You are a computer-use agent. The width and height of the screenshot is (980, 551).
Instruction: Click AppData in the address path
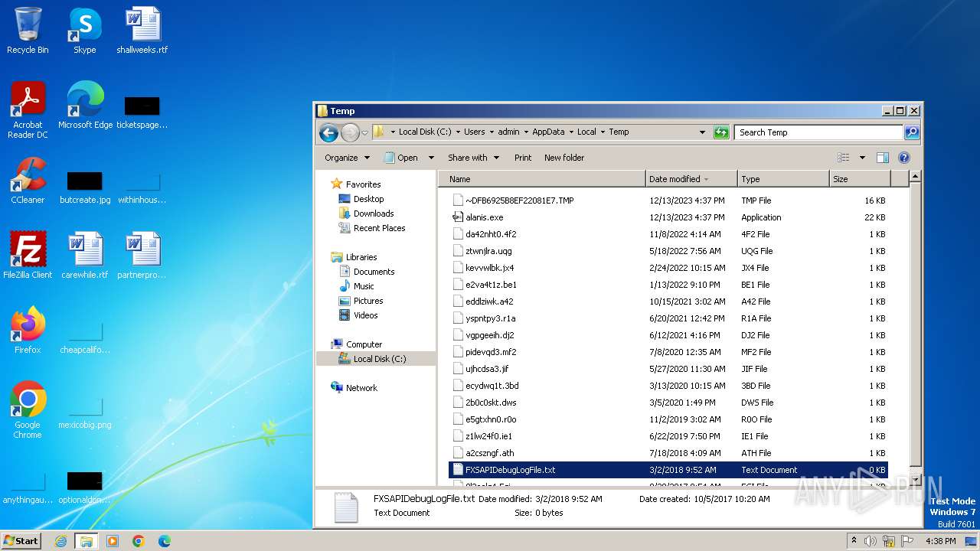click(548, 132)
